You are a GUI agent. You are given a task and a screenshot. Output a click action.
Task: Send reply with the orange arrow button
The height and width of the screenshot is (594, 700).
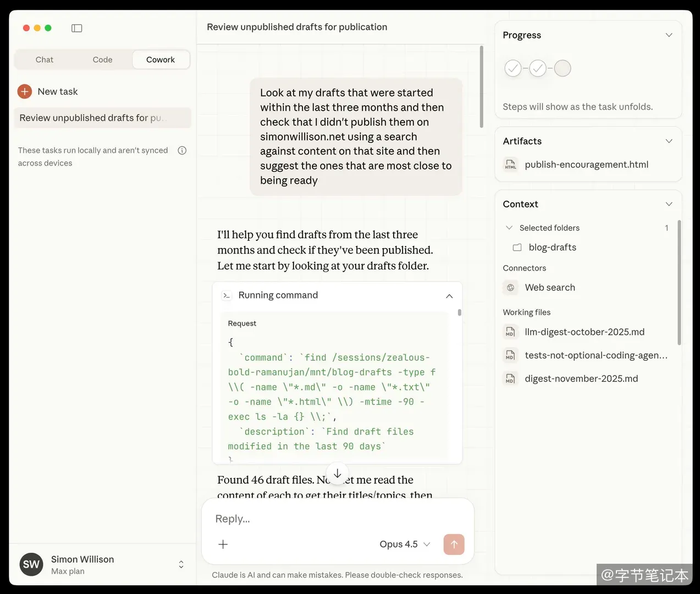[x=454, y=544]
